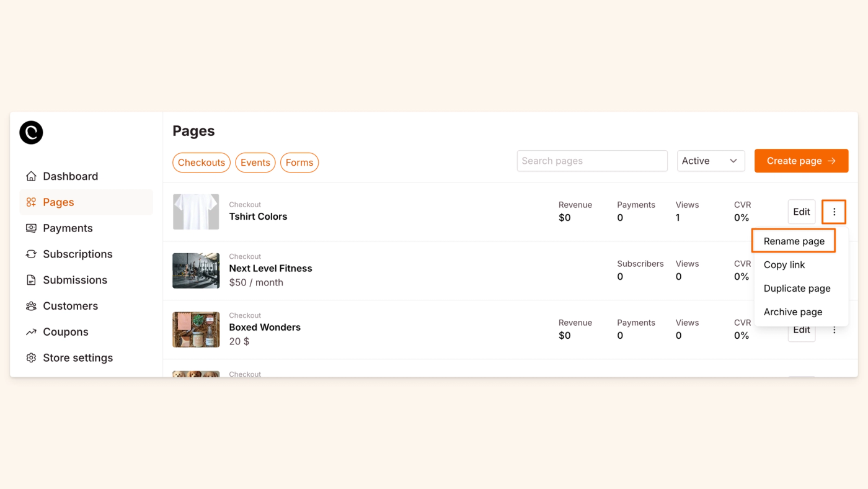Click the Search pages field
Screen dimensions: 868x489
(x=592, y=161)
